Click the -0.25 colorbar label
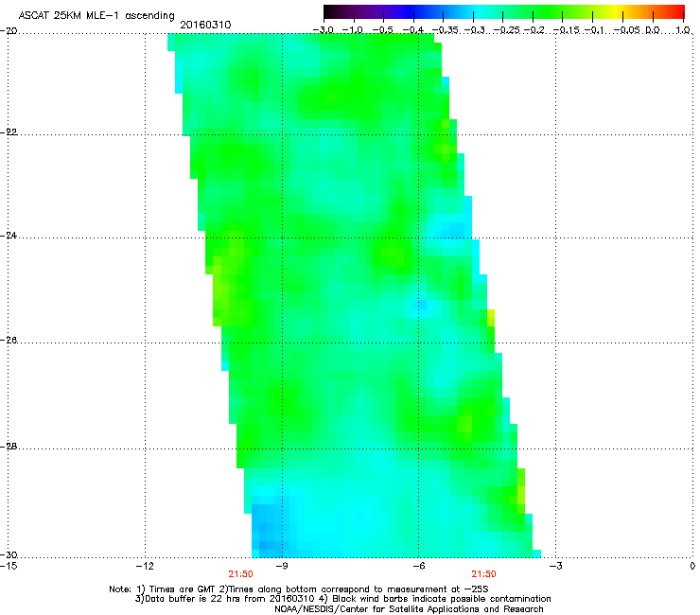 504,30
